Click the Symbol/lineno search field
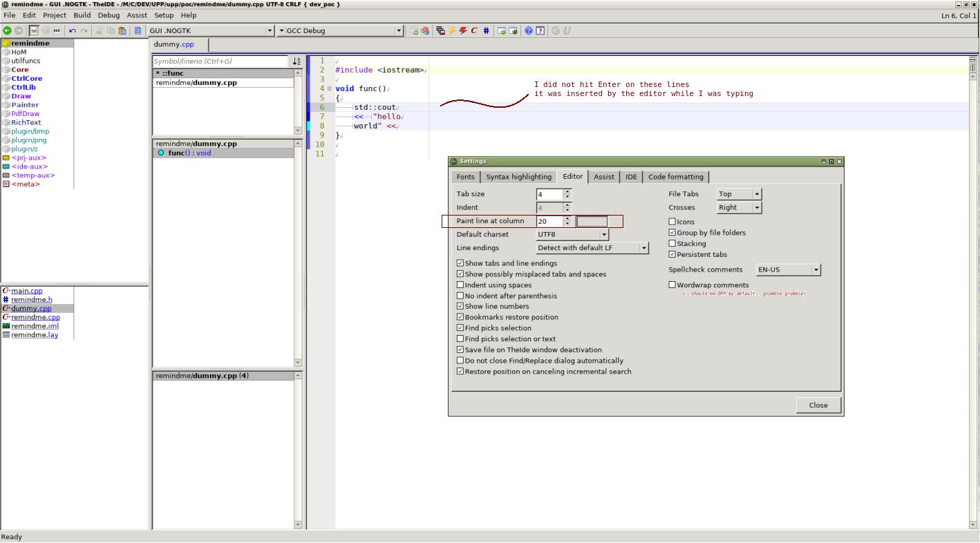This screenshot has width=980, height=543. coord(220,61)
